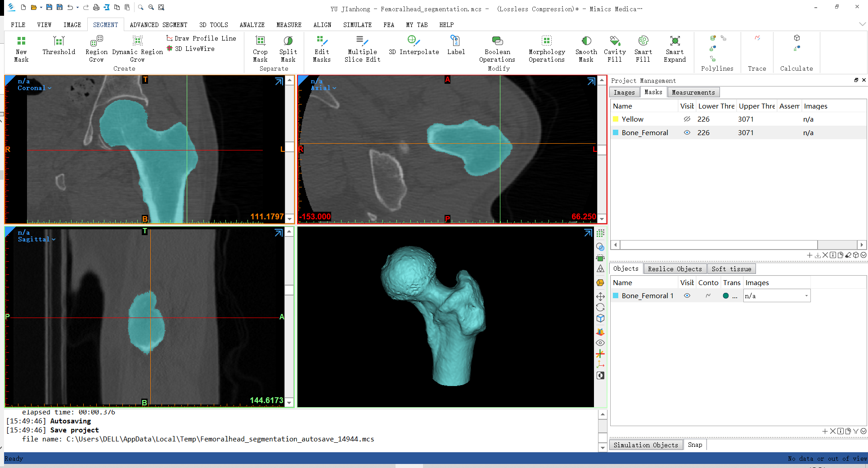Open the Split Mask tool
Viewport: 868px width, 468px height.
288,49
